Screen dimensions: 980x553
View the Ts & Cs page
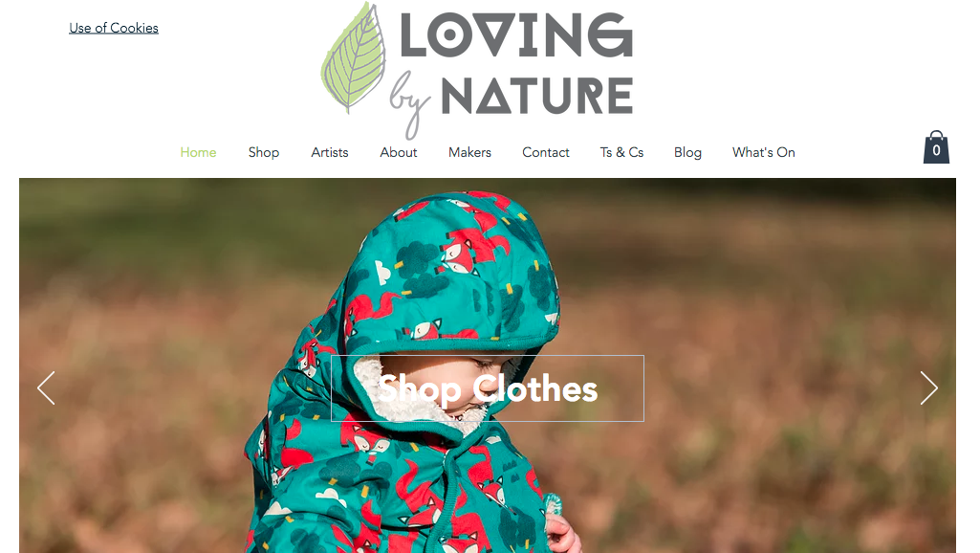(x=621, y=152)
